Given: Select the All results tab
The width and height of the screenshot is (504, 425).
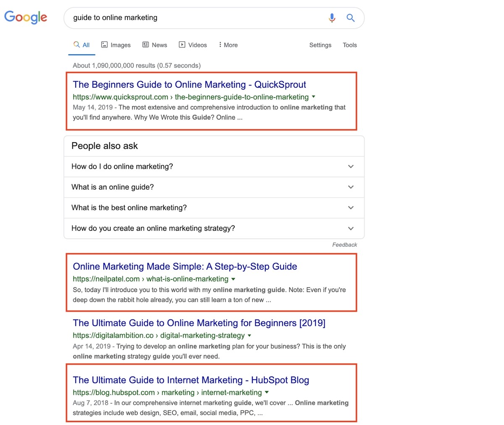Looking at the screenshot, I should point(81,45).
